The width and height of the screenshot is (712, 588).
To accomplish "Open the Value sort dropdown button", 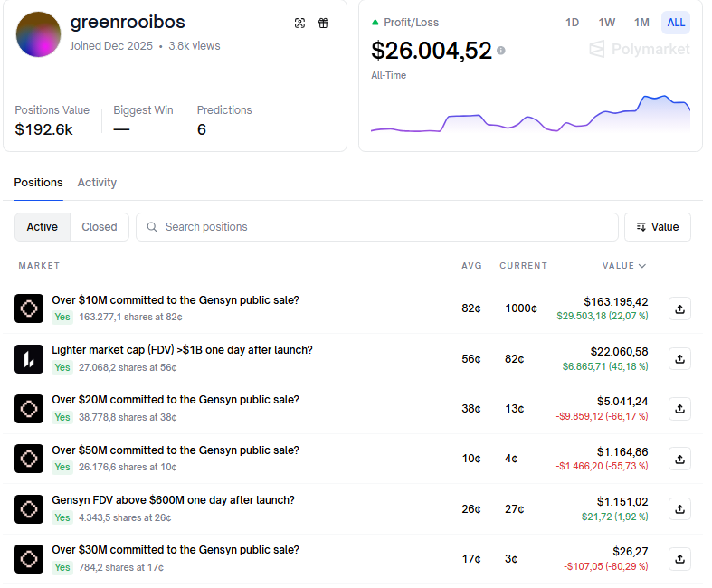I will coord(658,226).
